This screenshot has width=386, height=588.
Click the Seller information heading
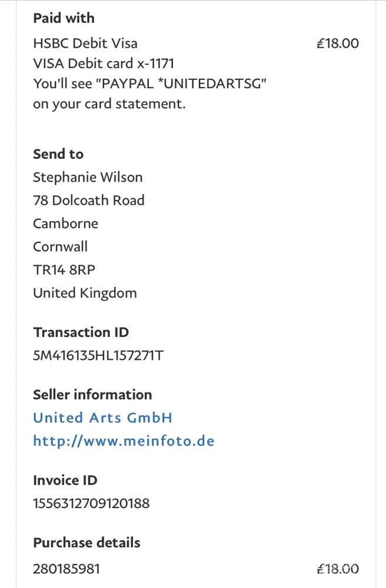92,395
